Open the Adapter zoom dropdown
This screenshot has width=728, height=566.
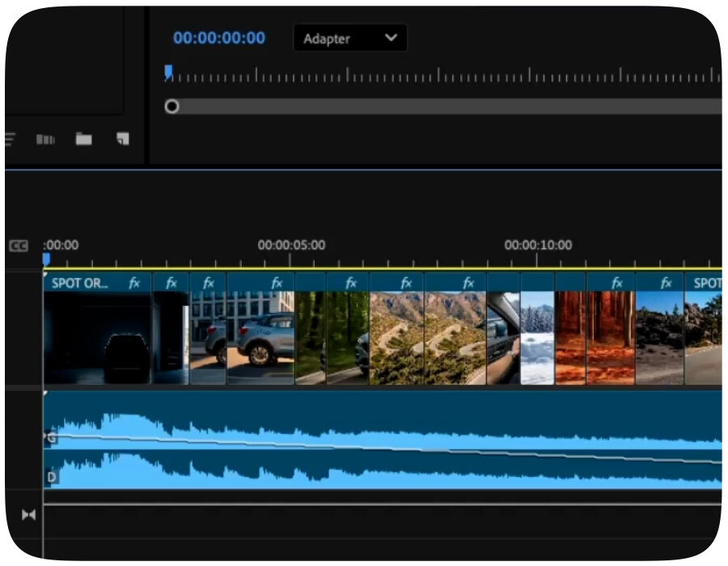click(x=349, y=38)
